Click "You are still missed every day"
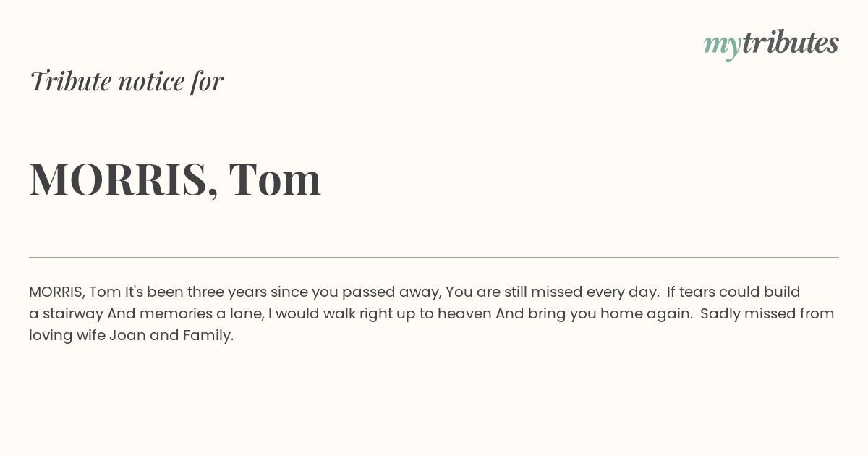Image resolution: width=868 pixels, height=456 pixels. click(x=551, y=292)
